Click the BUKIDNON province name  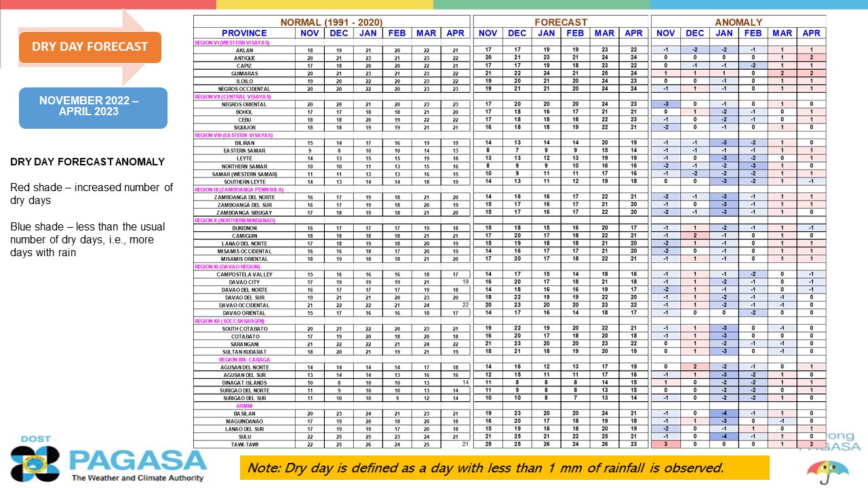tap(244, 228)
